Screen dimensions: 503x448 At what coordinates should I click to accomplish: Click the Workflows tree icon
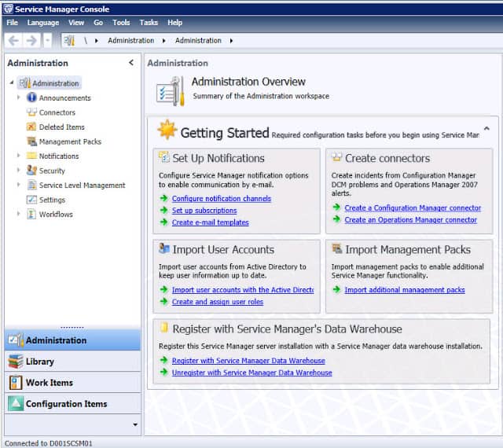31,214
